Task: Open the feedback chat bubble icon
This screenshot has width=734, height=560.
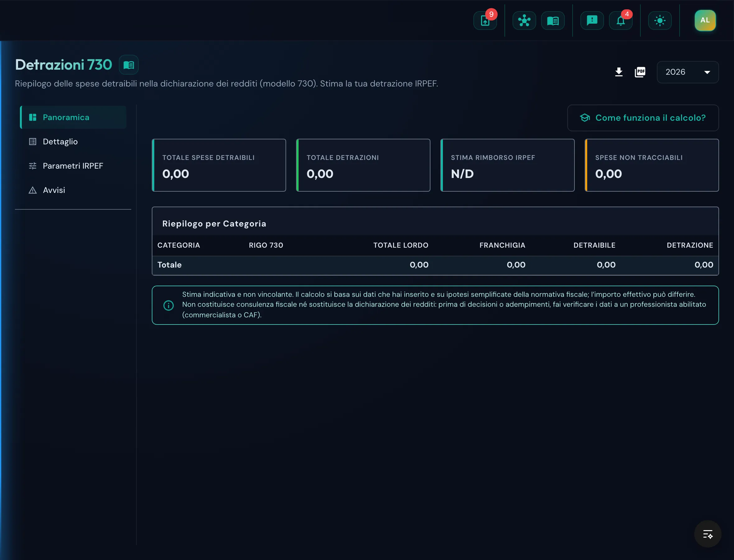Action: coord(592,21)
